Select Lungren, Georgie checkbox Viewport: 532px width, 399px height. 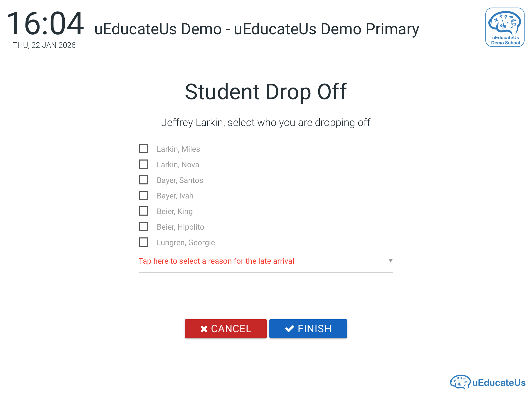pyautogui.click(x=143, y=242)
